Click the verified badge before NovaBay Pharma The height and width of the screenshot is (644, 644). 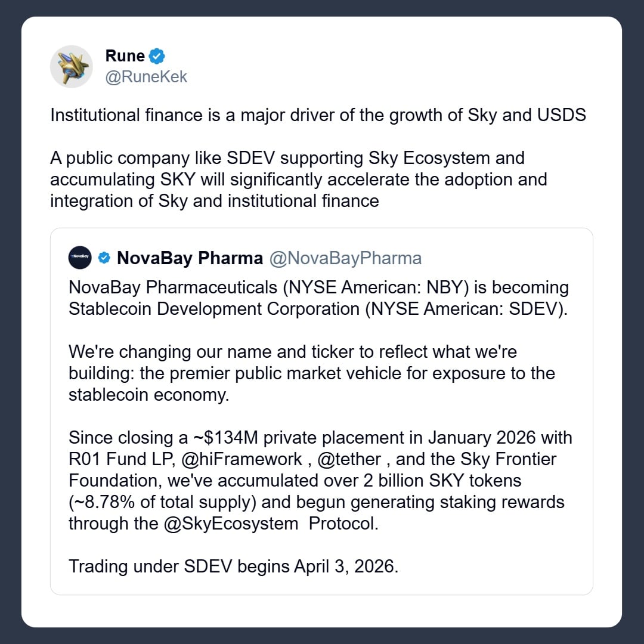[104, 258]
